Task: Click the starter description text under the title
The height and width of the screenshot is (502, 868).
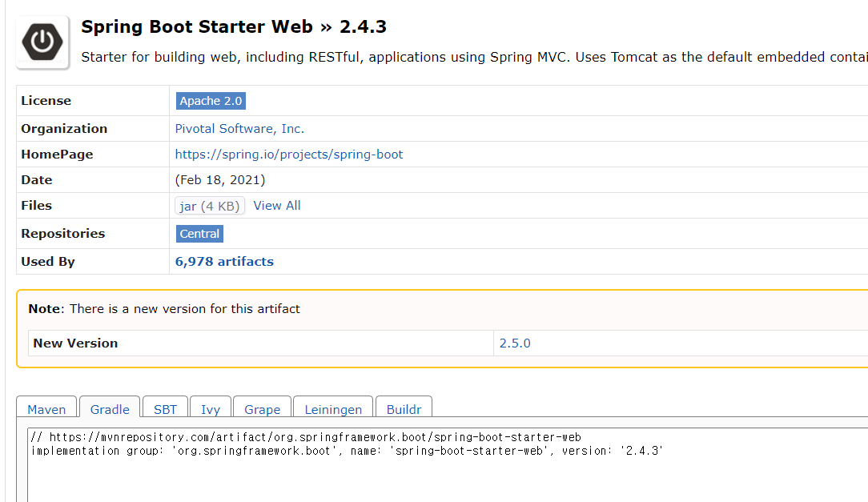Action: [474, 57]
